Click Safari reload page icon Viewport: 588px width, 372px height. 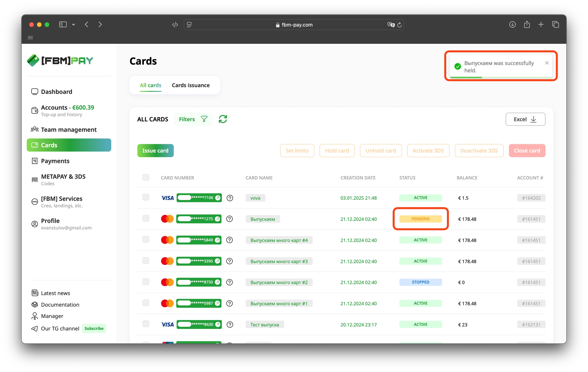click(x=400, y=25)
